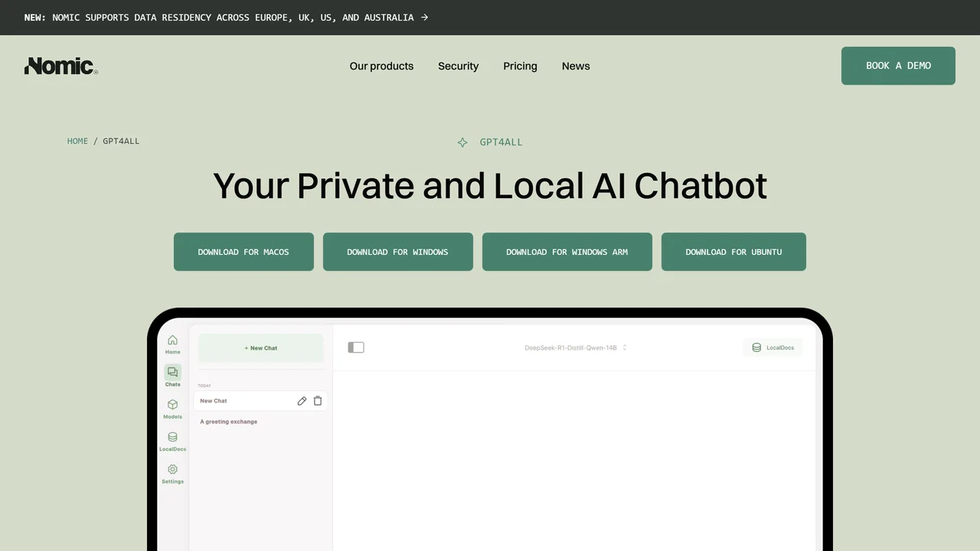The height and width of the screenshot is (551, 980).
Task: Click the Book a Demo button
Action: tap(898, 66)
